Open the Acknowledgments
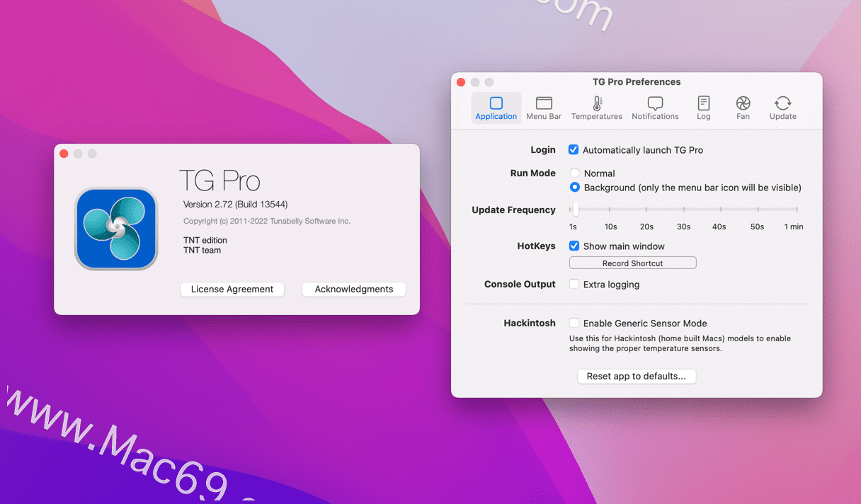The height and width of the screenshot is (504, 861). click(354, 289)
